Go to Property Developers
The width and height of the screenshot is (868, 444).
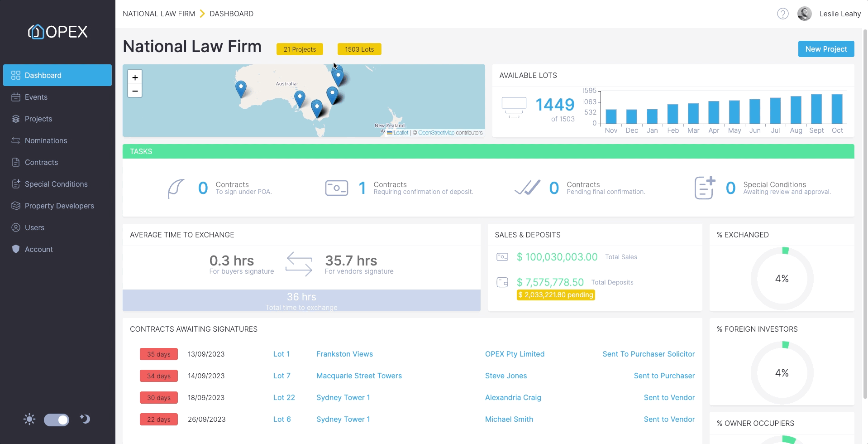[x=57, y=206]
